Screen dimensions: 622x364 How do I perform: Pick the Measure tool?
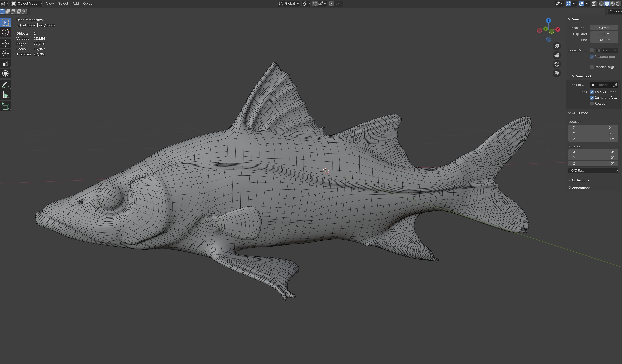pyautogui.click(x=5, y=95)
